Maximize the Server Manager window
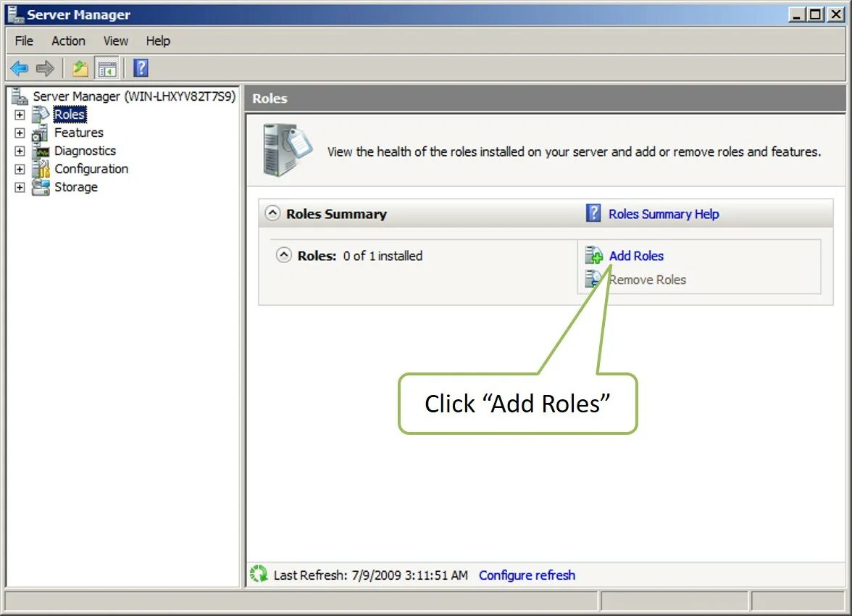 (816, 14)
